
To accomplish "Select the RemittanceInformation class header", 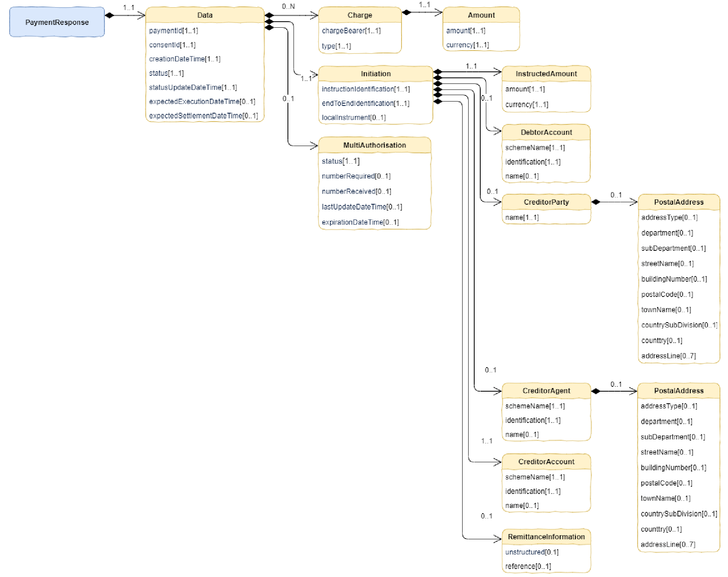I will [x=546, y=537].
